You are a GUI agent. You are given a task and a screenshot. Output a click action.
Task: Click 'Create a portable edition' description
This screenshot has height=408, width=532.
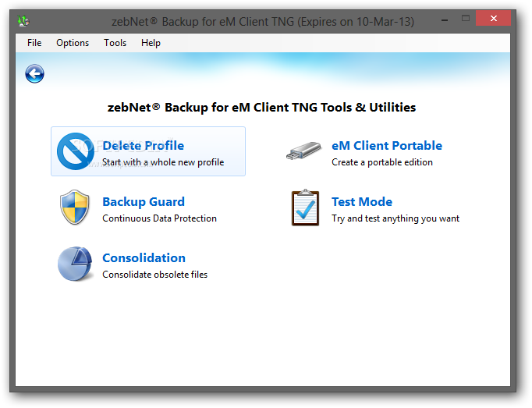[382, 162]
